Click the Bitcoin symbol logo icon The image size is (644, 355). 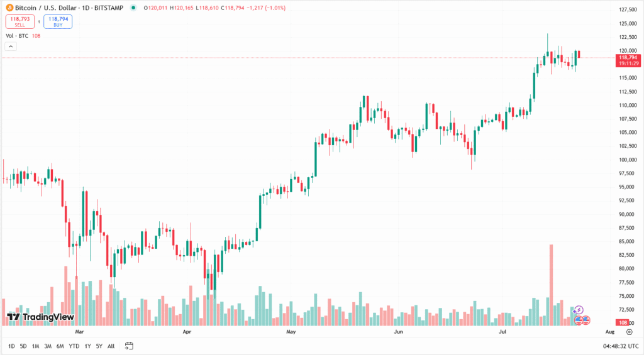coord(9,8)
